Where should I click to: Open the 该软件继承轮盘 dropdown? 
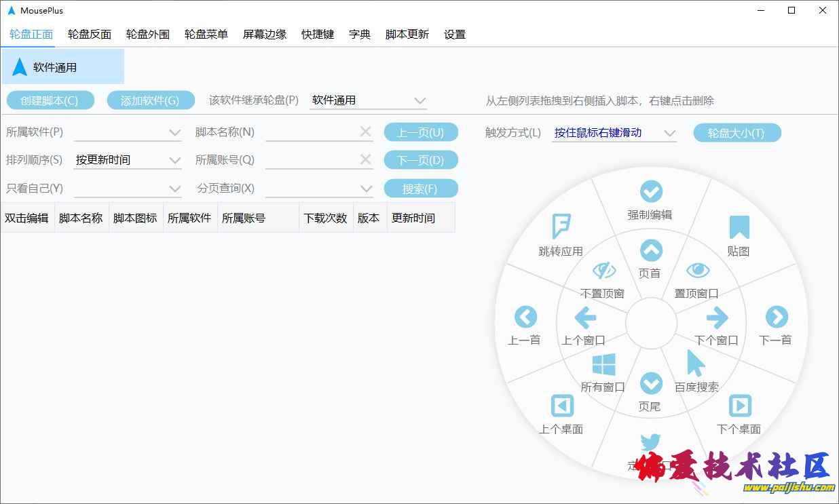coord(368,100)
